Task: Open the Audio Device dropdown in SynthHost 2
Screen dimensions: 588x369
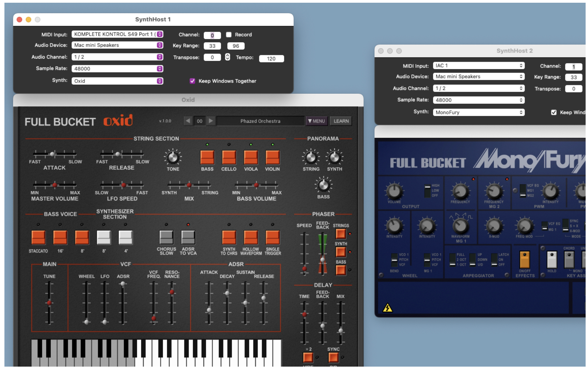Action: pyautogui.click(x=479, y=76)
